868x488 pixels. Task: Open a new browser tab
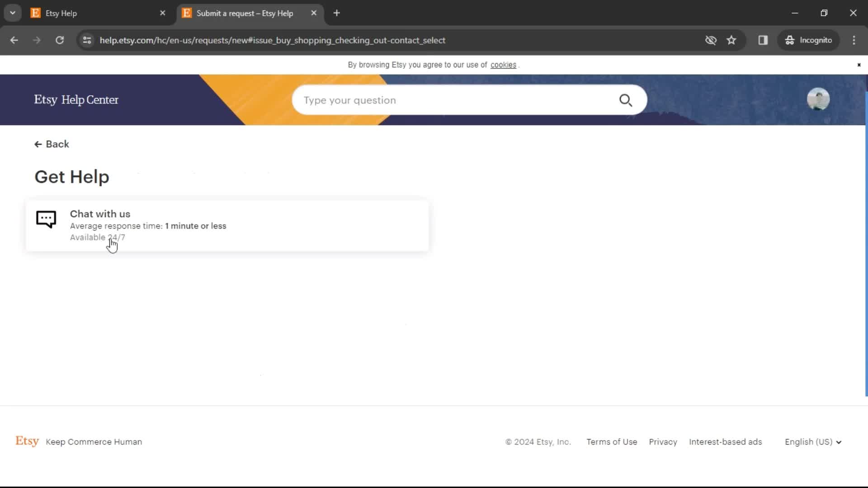tap(337, 13)
